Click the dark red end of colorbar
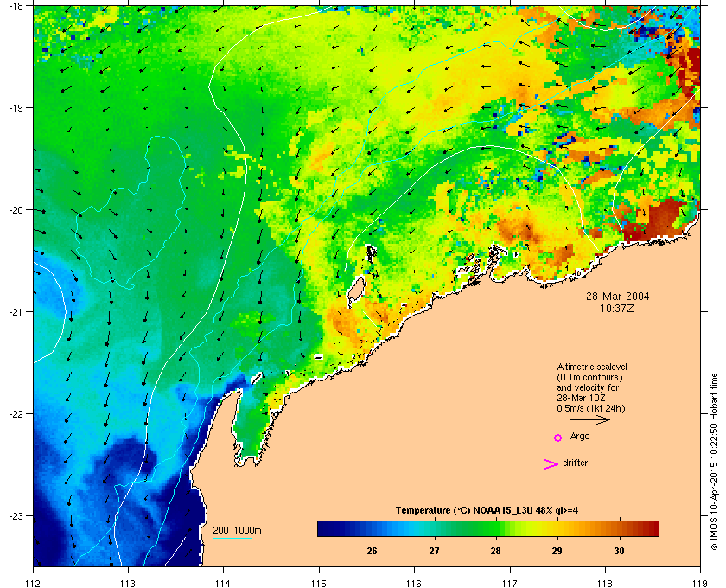726x588 pixels. point(653,528)
